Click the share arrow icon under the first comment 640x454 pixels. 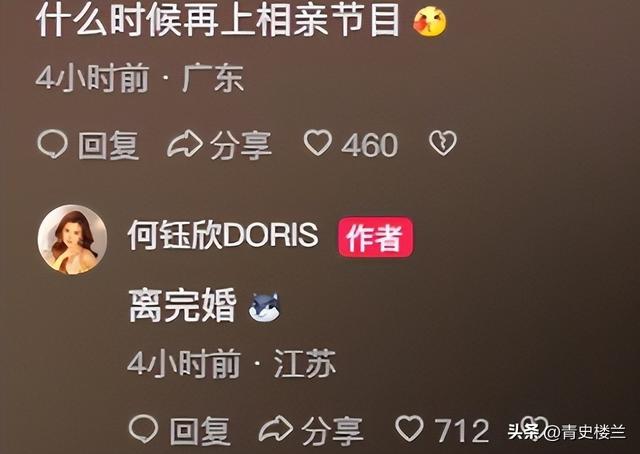[x=185, y=145]
